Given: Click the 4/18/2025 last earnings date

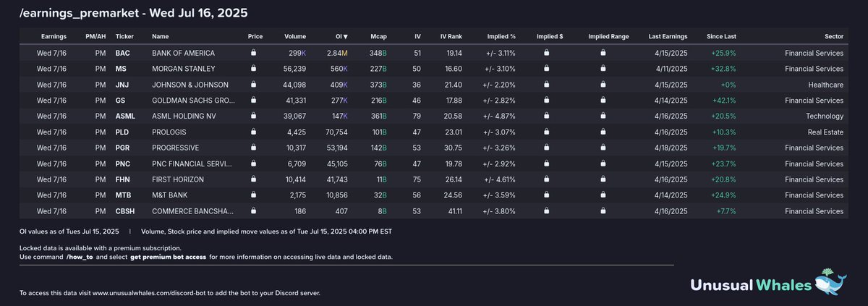Looking at the screenshot, I should [672, 148].
